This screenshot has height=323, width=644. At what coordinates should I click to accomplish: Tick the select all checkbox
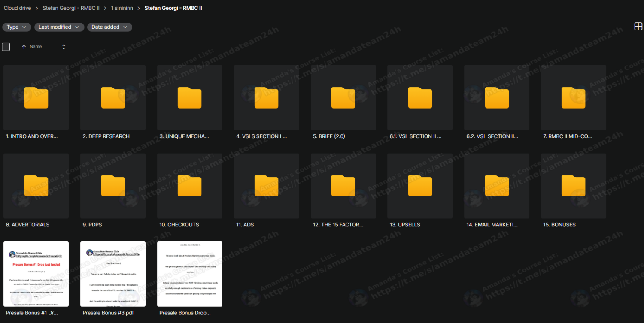click(x=6, y=47)
